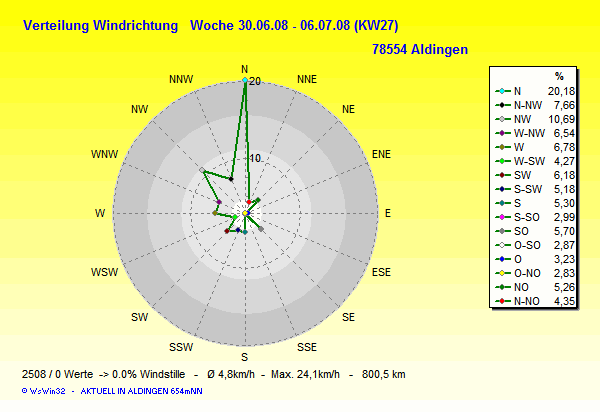Click the cyan data point at north peak

pos(245,81)
